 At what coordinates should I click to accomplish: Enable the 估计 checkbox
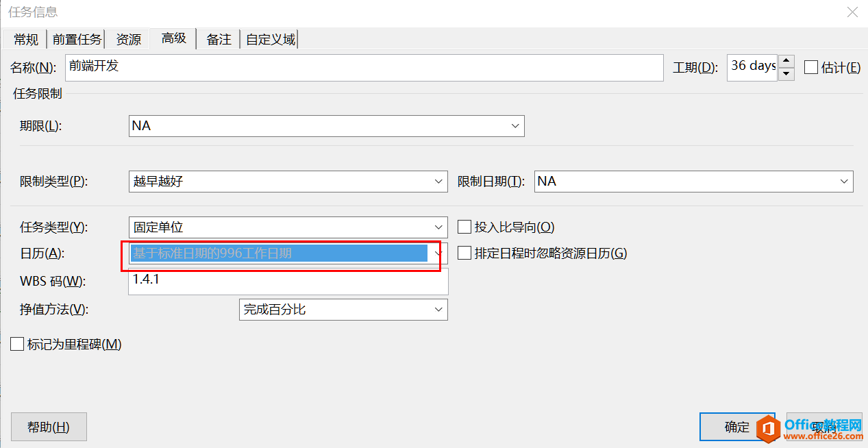click(x=811, y=67)
